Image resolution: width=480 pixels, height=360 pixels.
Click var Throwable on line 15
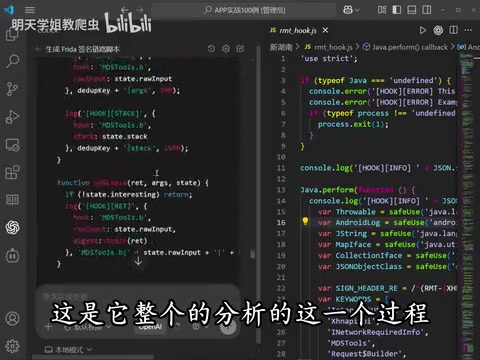point(347,212)
